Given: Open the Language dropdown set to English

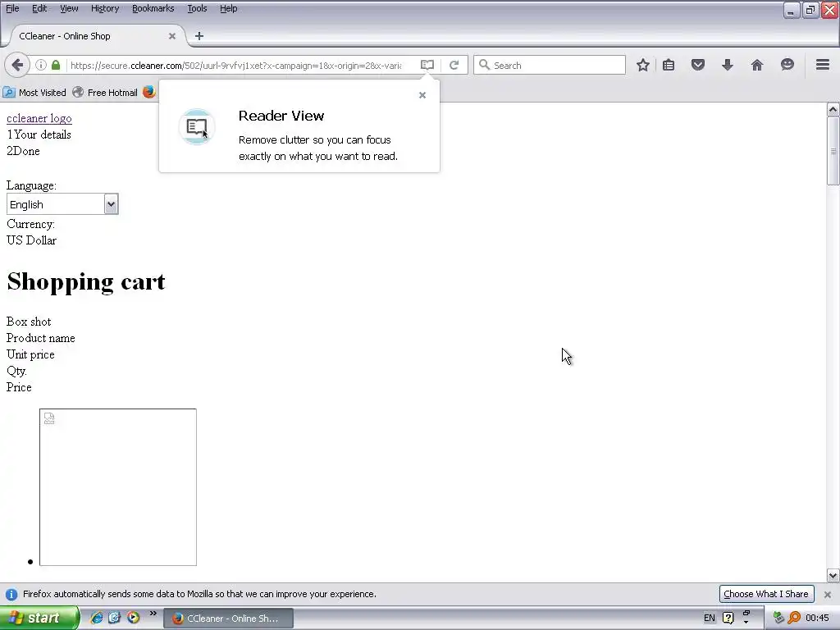Looking at the screenshot, I should 62,204.
